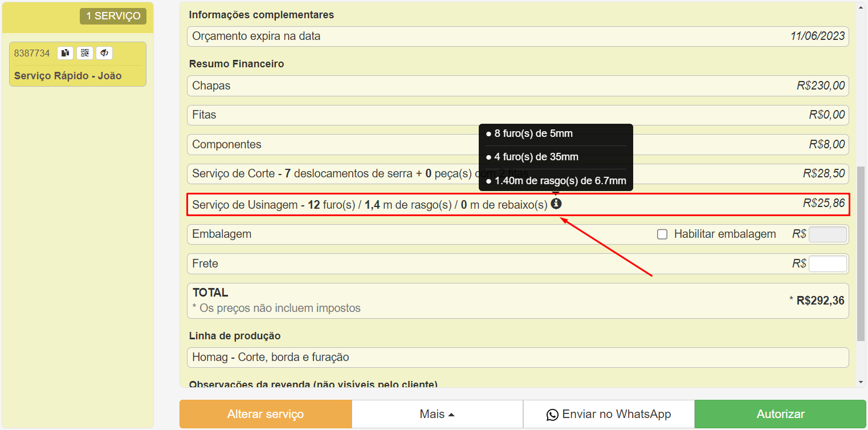This screenshot has width=868, height=430.
Task: Click the note Os preços não incluem impostos
Action: (x=276, y=308)
